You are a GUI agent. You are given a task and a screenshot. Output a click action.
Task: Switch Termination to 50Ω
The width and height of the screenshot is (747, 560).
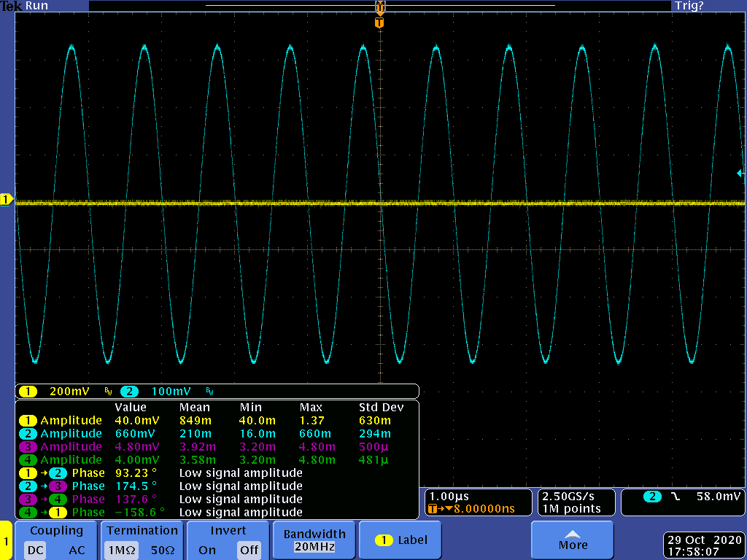click(x=163, y=551)
